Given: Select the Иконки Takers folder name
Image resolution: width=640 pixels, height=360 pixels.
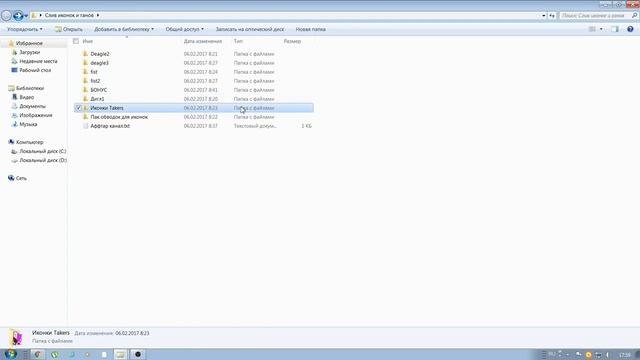Looking at the screenshot, I should (107, 108).
